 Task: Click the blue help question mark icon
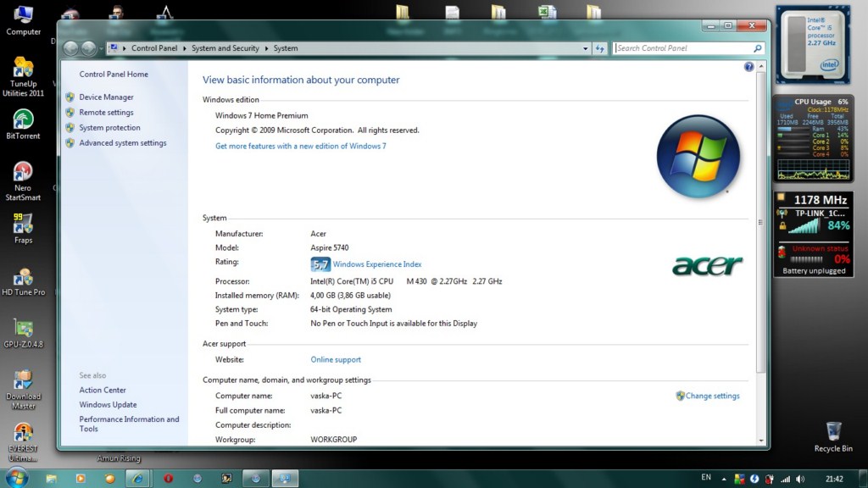click(x=748, y=66)
